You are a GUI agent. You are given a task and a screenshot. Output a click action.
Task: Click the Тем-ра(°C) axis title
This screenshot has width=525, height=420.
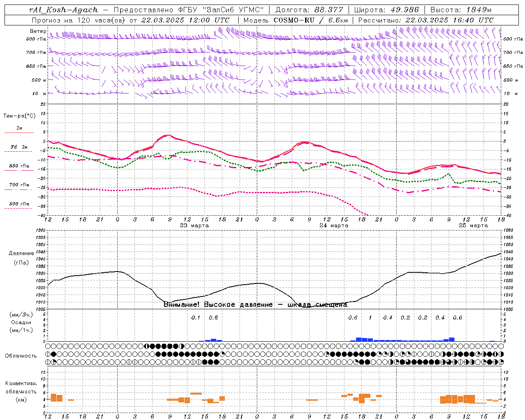[19, 116]
